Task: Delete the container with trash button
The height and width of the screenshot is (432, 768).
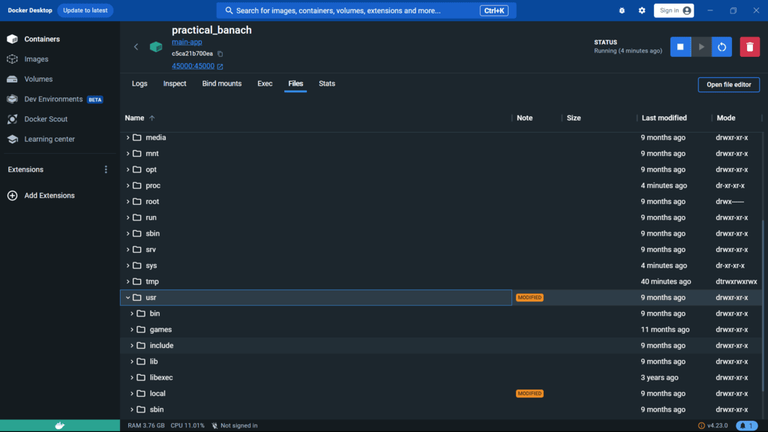Action: [x=750, y=47]
